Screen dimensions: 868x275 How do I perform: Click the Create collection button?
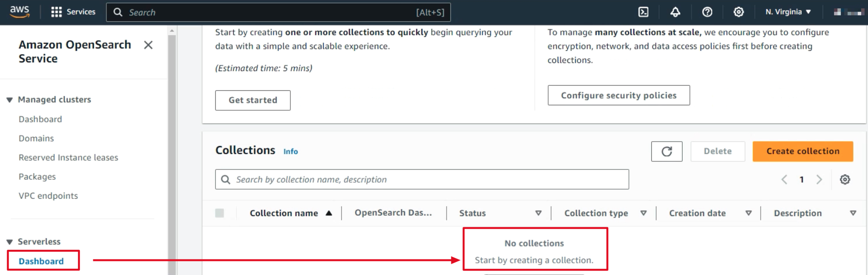point(802,151)
